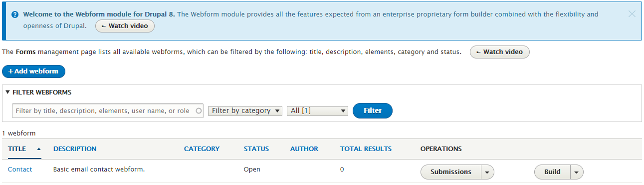Sort by Status column header

click(256, 149)
